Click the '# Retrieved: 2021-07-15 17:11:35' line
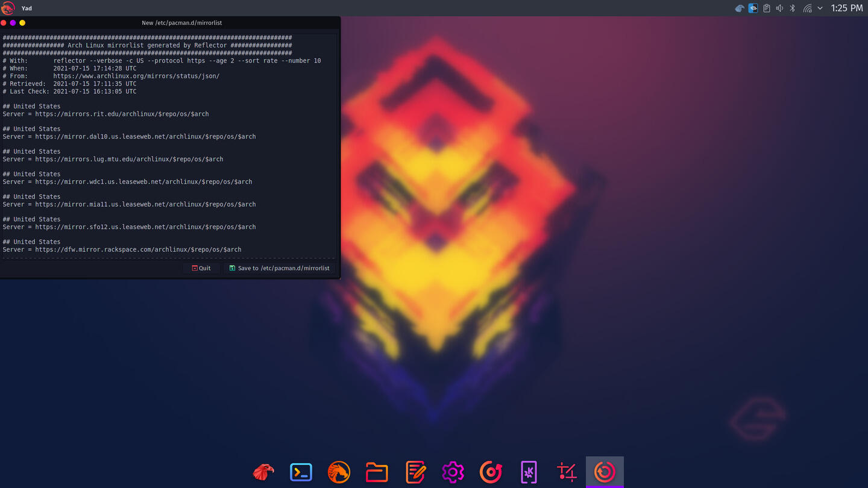This screenshot has width=868, height=488. (69, 84)
